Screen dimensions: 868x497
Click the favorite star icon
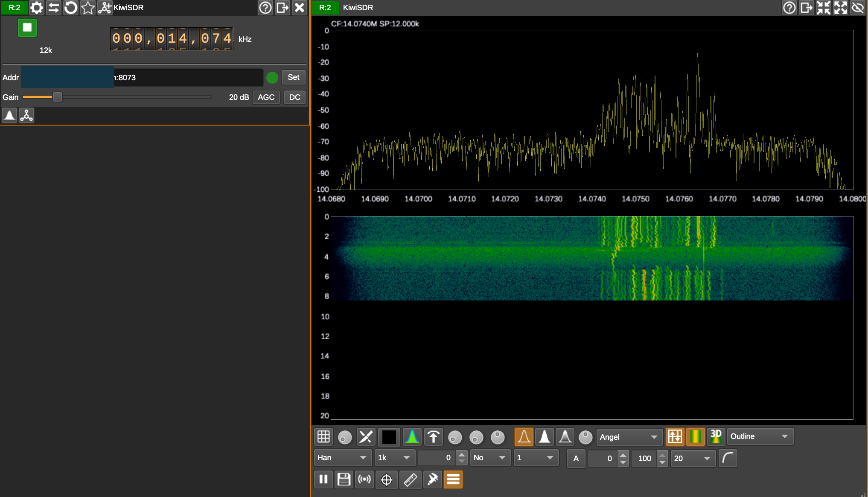pyautogui.click(x=88, y=8)
